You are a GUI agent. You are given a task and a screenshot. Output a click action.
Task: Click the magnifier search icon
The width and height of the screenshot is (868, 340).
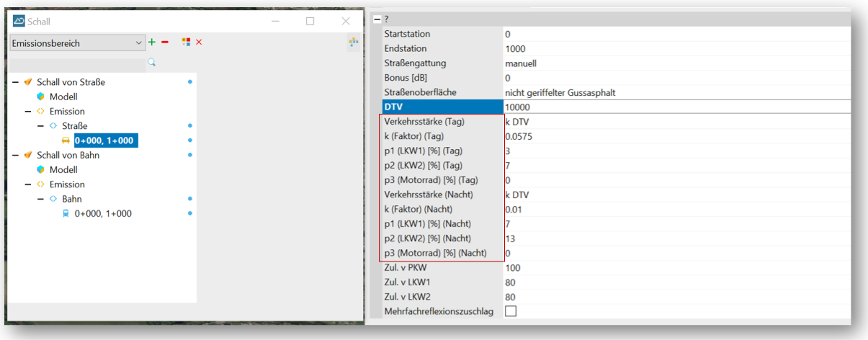tap(151, 63)
